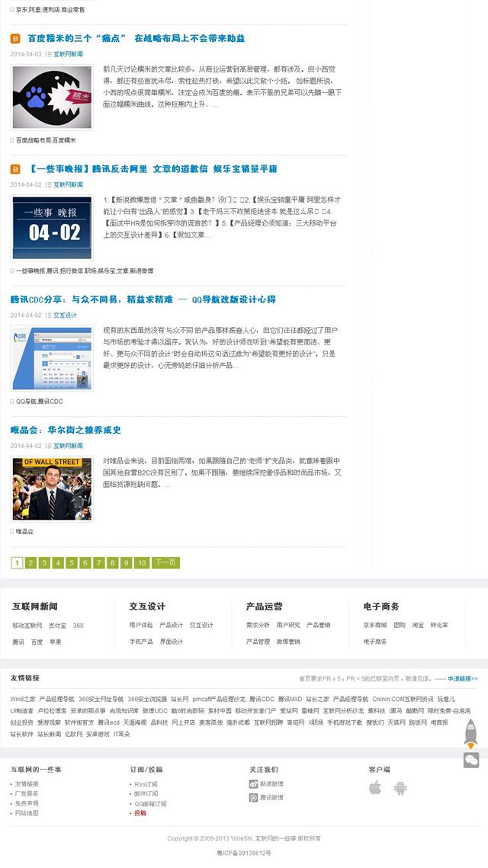Screen dimensions: 488x868
Task: Go to pagination page 3
Action: 44,563
